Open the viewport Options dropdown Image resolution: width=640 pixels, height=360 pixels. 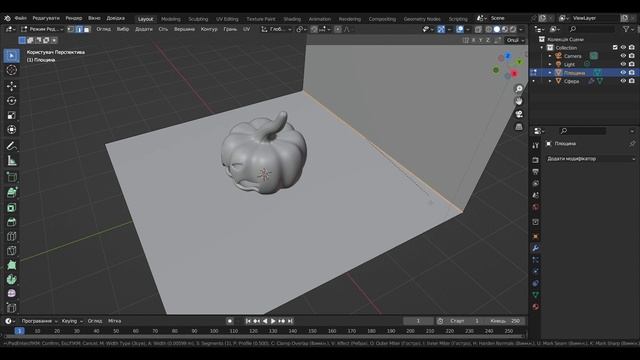(515, 40)
